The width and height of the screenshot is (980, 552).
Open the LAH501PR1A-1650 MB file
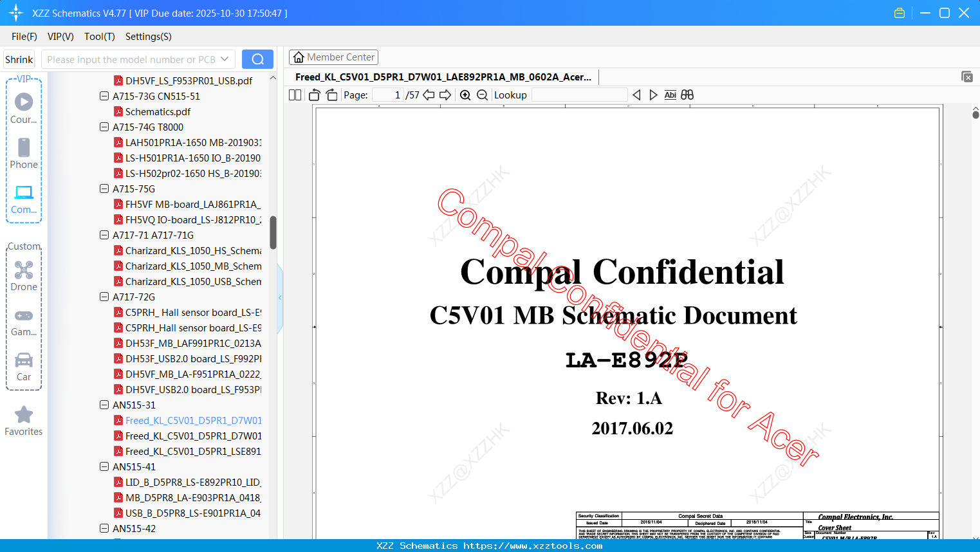pyautogui.click(x=187, y=143)
